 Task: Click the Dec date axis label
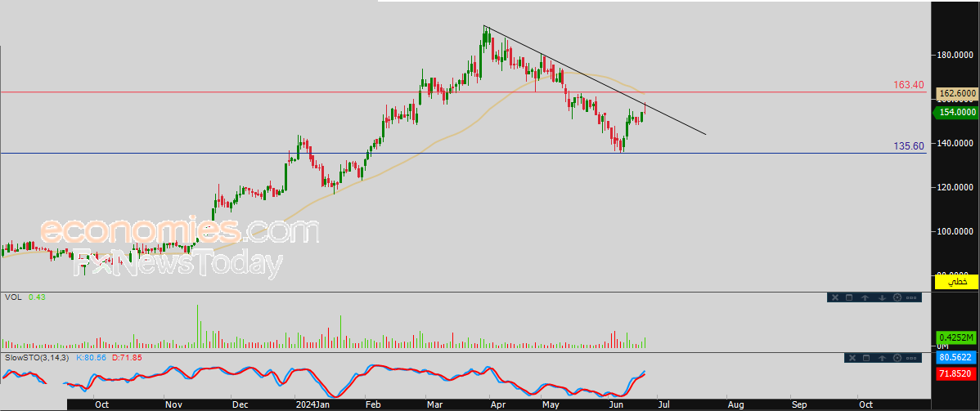tap(238, 404)
